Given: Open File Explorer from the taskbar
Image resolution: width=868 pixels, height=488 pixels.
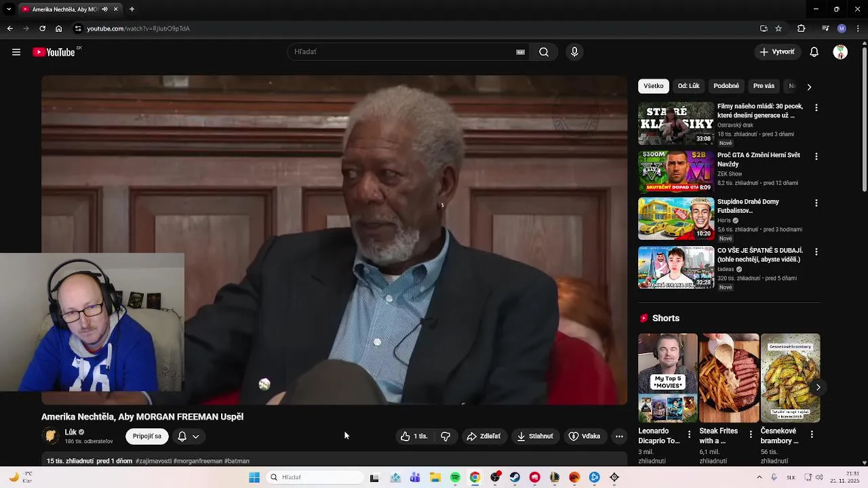Looking at the screenshot, I should [435, 478].
